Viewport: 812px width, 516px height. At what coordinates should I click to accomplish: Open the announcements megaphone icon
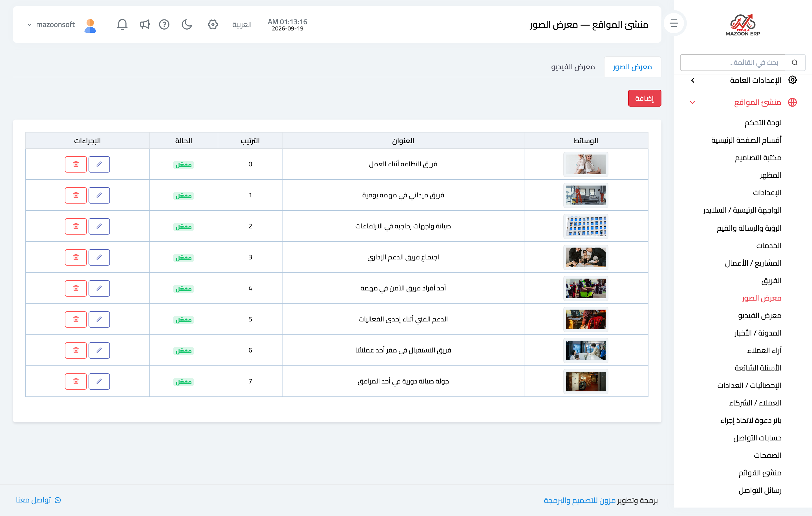point(145,24)
